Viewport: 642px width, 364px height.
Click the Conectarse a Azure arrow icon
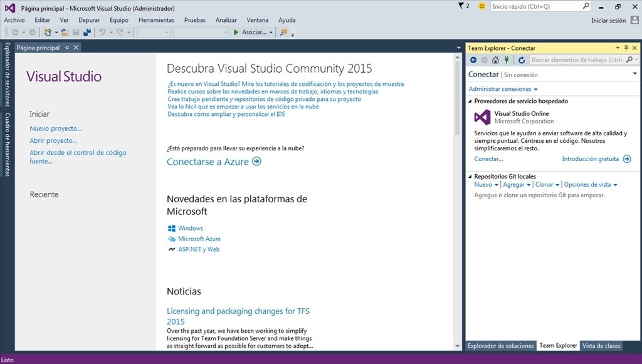pyautogui.click(x=256, y=162)
